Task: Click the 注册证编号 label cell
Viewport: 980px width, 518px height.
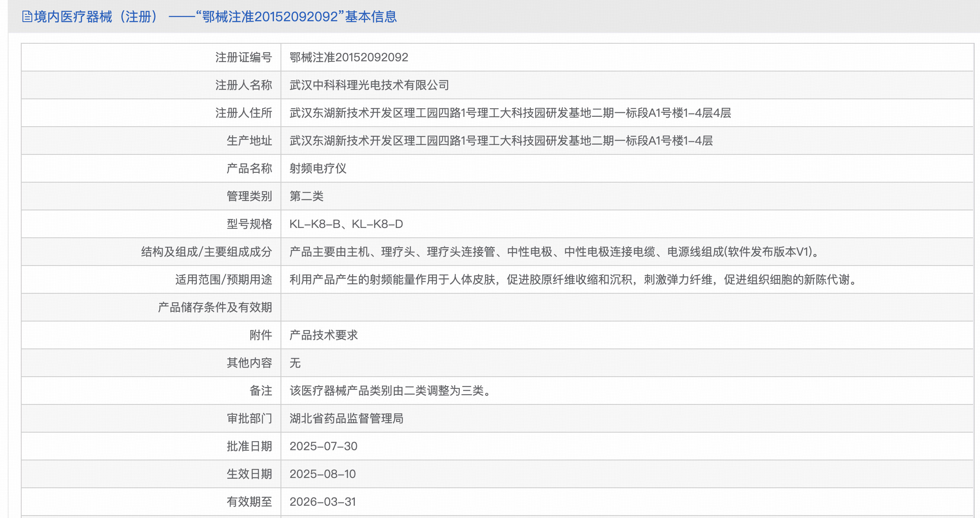Action: (x=243, y=57)
